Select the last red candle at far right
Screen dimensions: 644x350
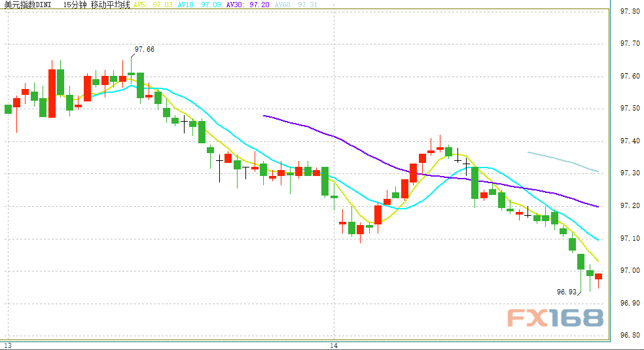[x=598, y=277]
